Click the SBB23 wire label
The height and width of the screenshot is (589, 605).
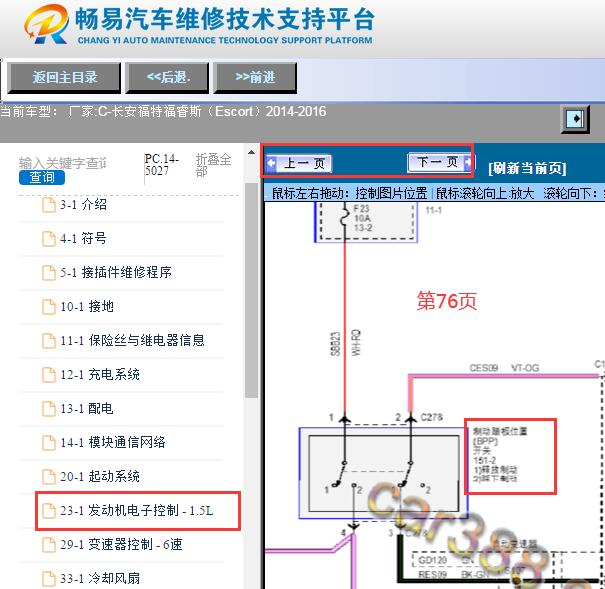tap(336, 343)
